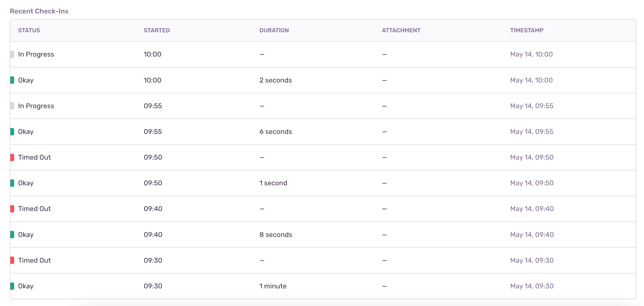The image size is (644, 306).
Task: Click the DURATION column header
Action: coord(274,30)
